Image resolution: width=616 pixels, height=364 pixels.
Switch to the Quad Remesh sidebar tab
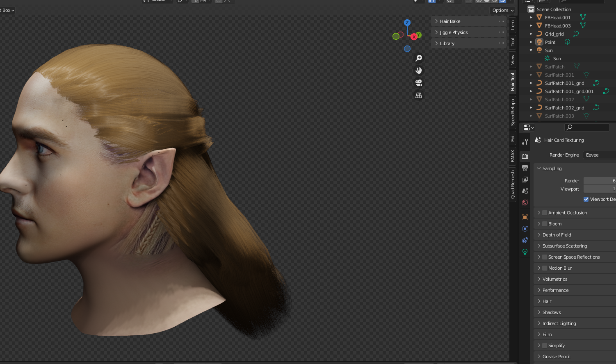pos(513,184)
